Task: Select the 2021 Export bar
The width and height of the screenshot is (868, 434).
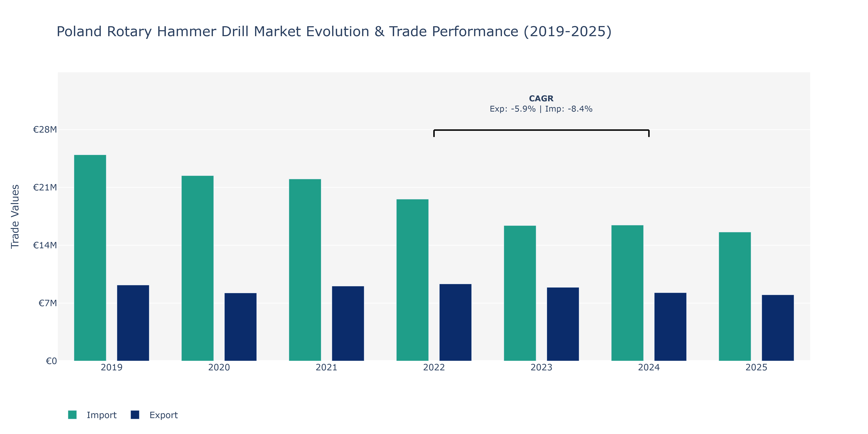Action: click(348, 324)
